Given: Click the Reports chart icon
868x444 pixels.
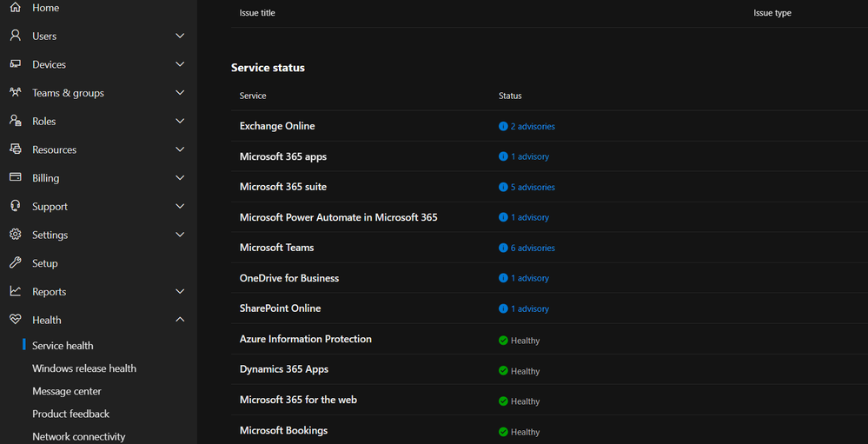Looking at the screenshot, I should (16, 291).
